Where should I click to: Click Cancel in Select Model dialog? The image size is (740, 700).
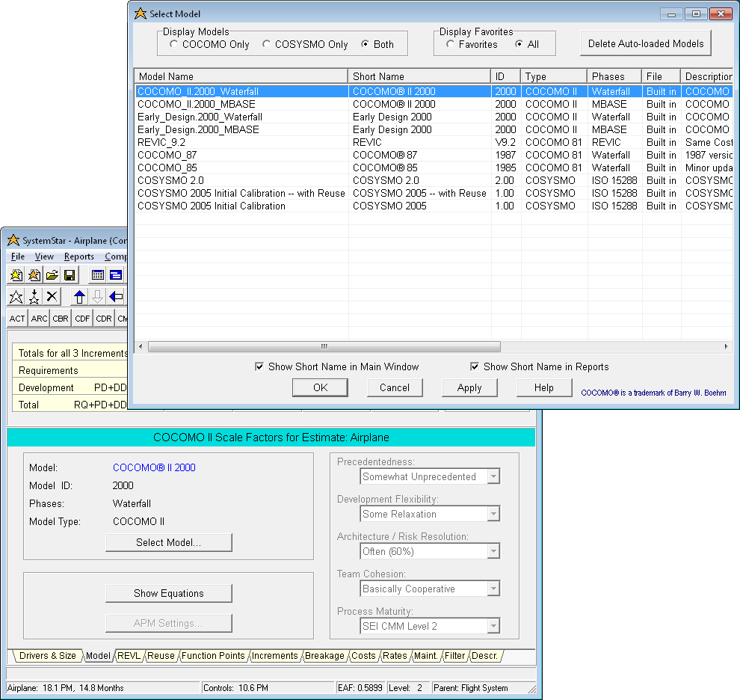[395, 388]
